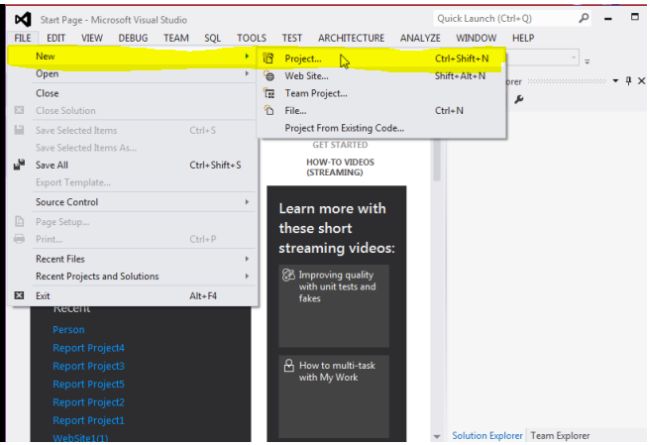The width and height of the screenshot is (650, 445).
Task: Expand the Recent Files submenu
Action: tap(247, 259)
